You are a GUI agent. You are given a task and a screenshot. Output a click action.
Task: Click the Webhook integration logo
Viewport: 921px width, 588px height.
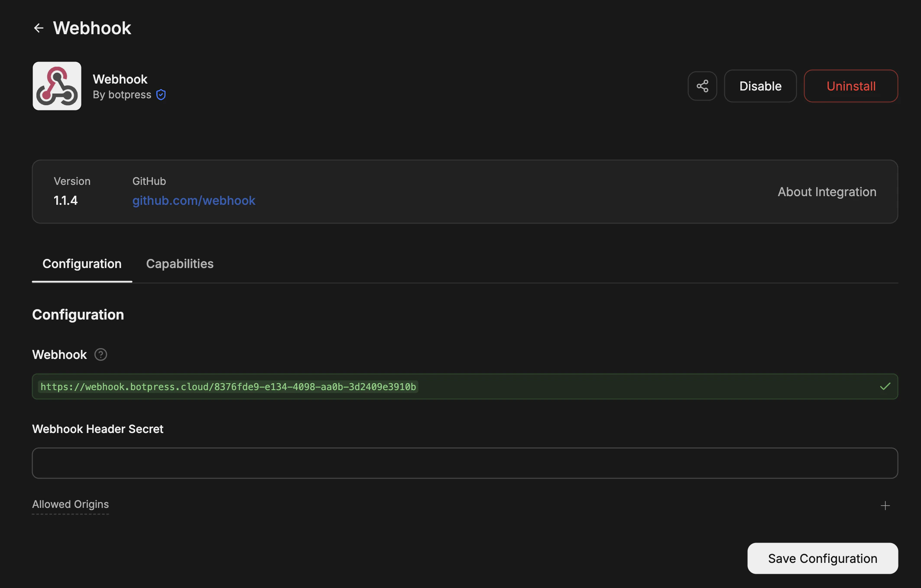click(x=56, y=86)
